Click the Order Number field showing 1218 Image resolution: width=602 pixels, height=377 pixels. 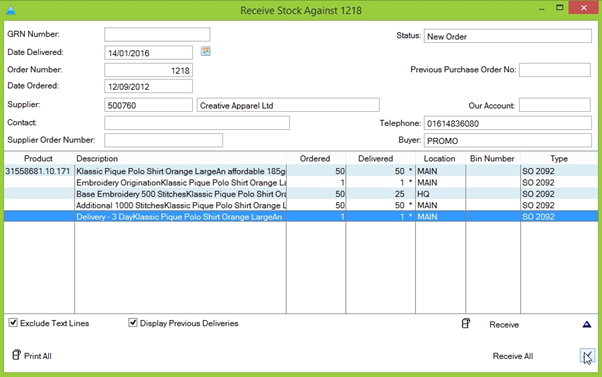pos(148,70)
